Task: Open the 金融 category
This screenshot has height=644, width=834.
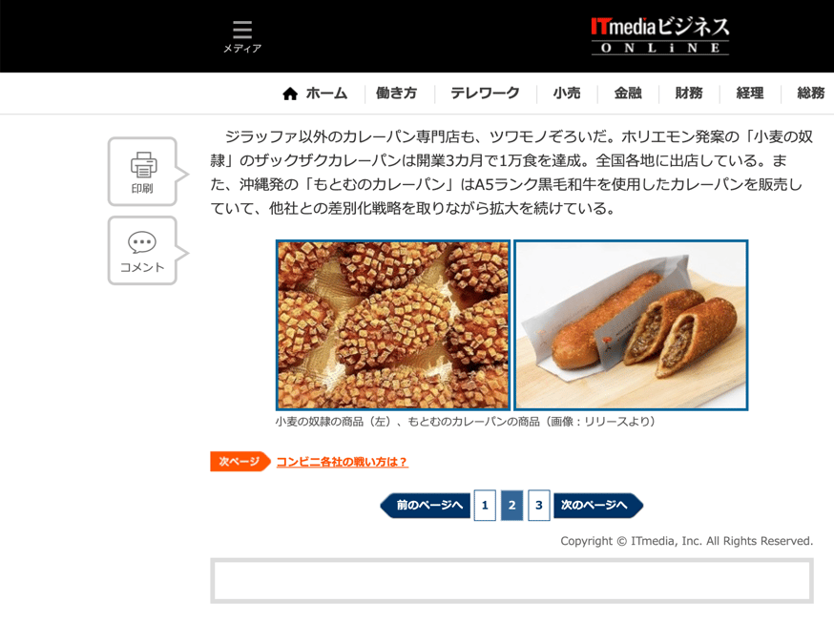Action: pos(628,93)
